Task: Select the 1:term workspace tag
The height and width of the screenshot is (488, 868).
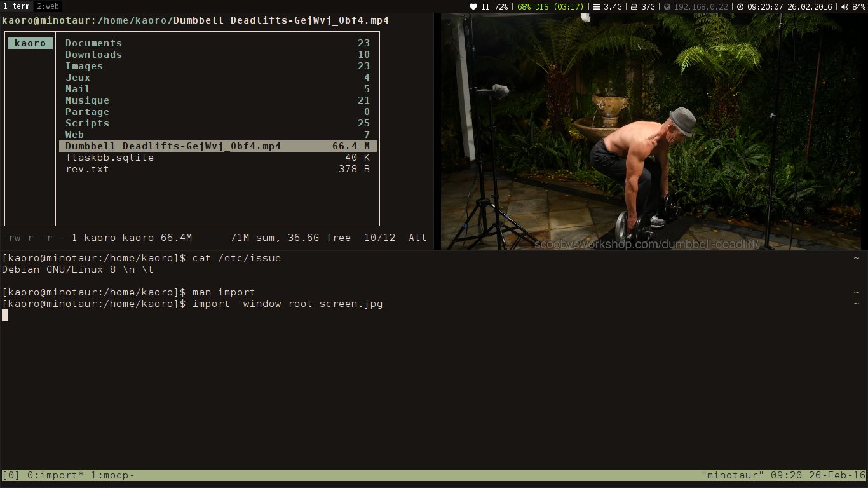Action: tap(17, 6)
